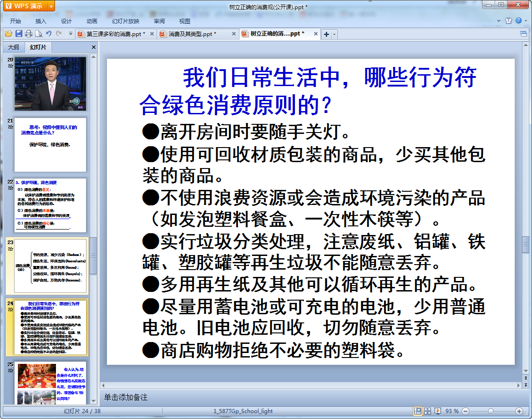Open Print Preview from the toolbar

[x=39, y=34]
